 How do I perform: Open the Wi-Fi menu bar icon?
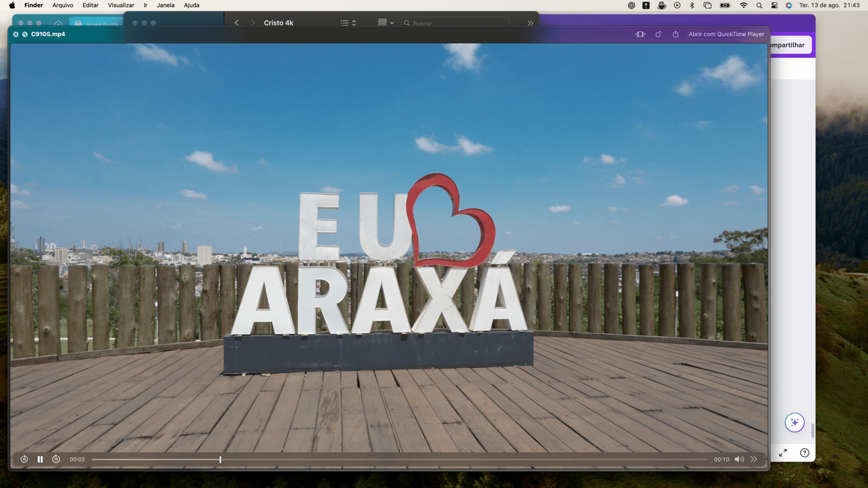coord(743,5)
